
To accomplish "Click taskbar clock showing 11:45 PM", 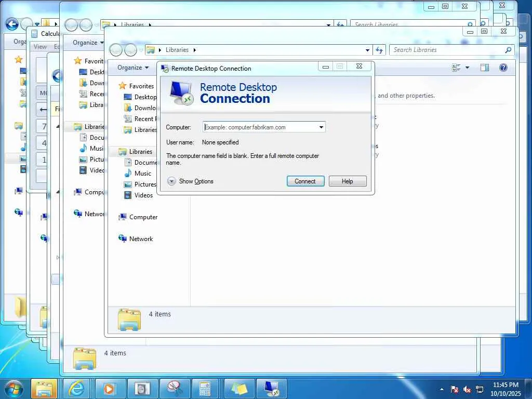I will click(506, 389).
